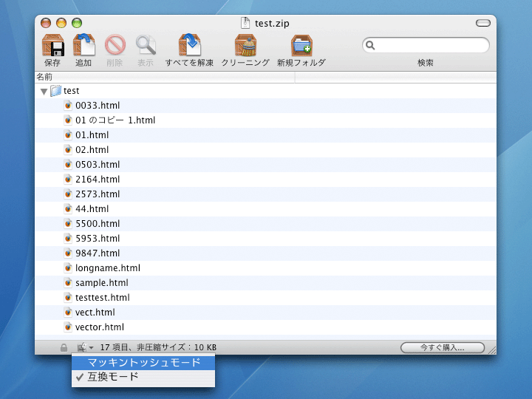Click the window resize grip corner

pos(492,350)
